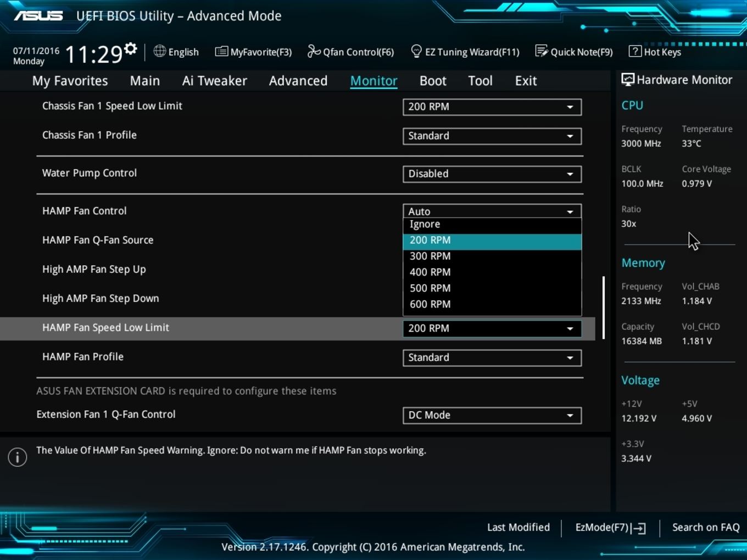The height and width of the screenshot is (560, 747).
Task: Select Water Pump Control label
Action: 90,173
